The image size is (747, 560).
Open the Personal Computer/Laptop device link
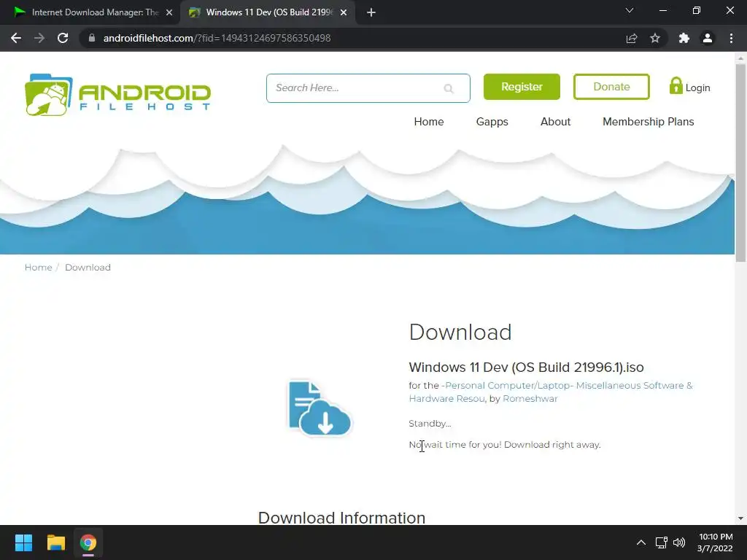click(551, 392)
